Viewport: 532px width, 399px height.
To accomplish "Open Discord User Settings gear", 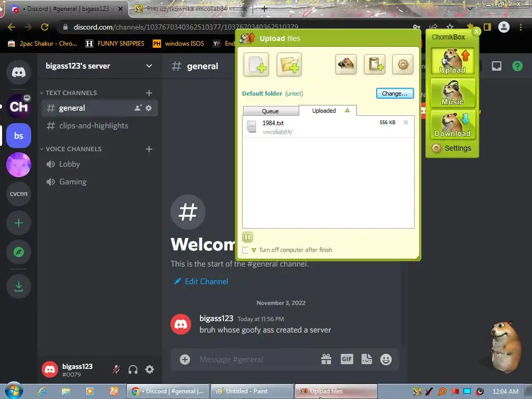I will pos(150,369).
